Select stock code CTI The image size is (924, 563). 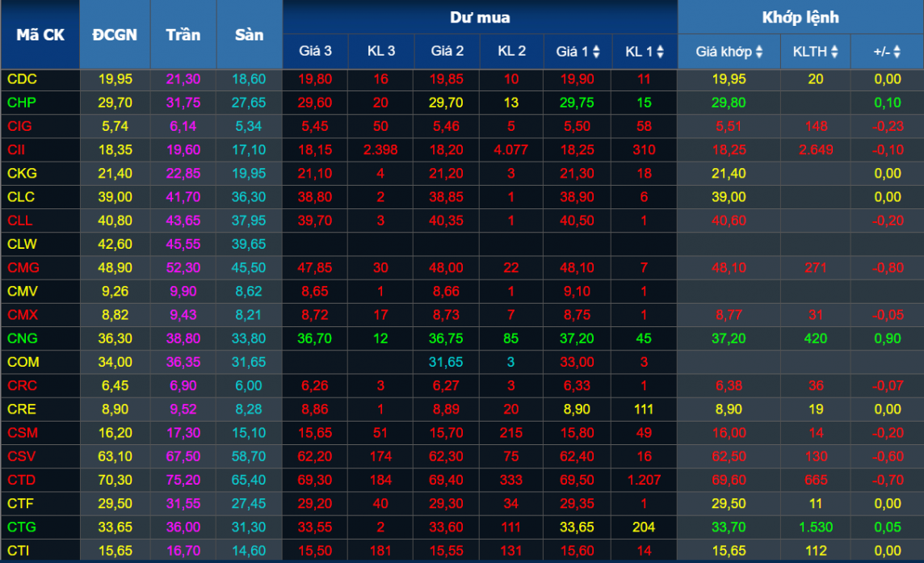click(x=19, y=551)
